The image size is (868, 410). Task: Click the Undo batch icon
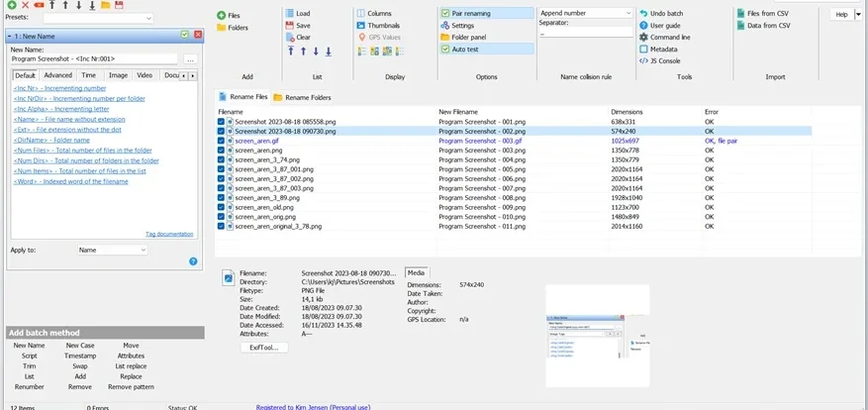[x=643, y=13]
